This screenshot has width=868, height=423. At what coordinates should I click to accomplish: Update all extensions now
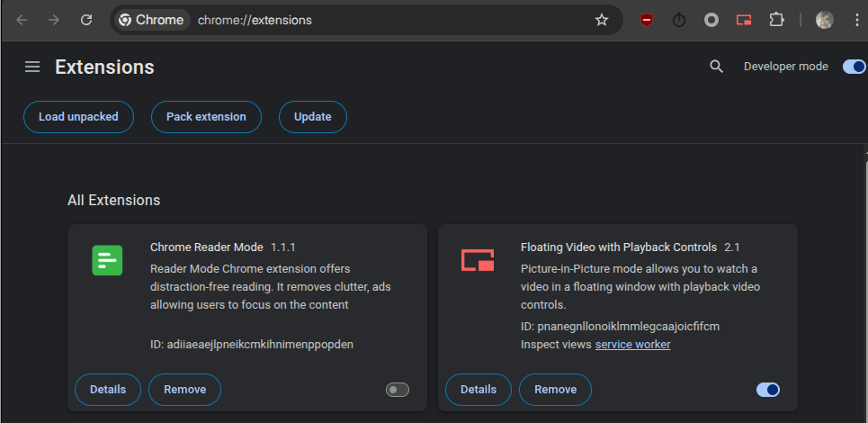(x=313, y=117)
